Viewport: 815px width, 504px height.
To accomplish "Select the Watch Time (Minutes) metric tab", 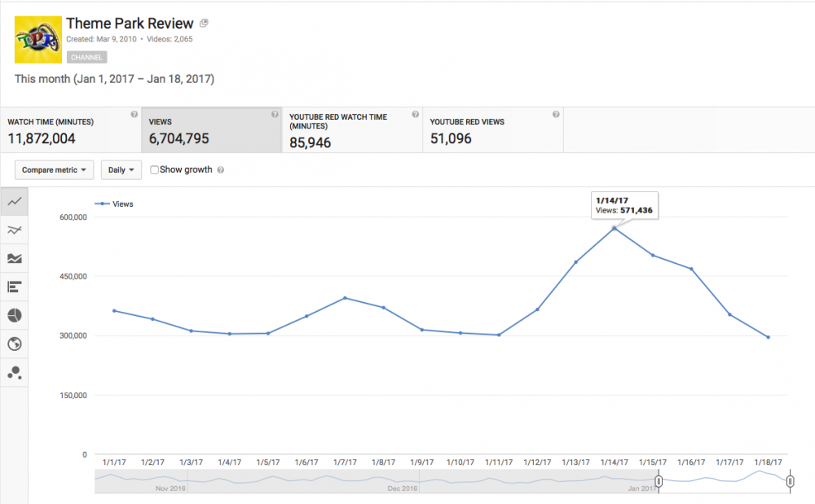I will pos(70,130).
